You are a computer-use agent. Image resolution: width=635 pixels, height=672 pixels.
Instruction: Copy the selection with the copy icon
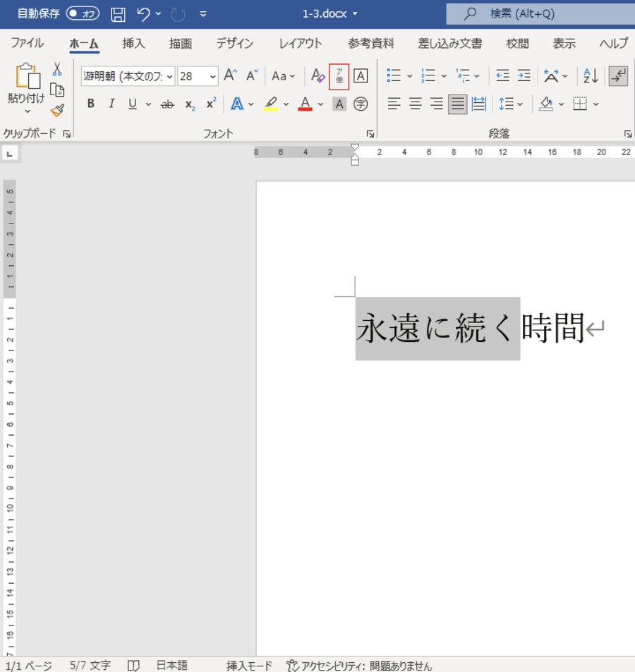tap(57, 90)
